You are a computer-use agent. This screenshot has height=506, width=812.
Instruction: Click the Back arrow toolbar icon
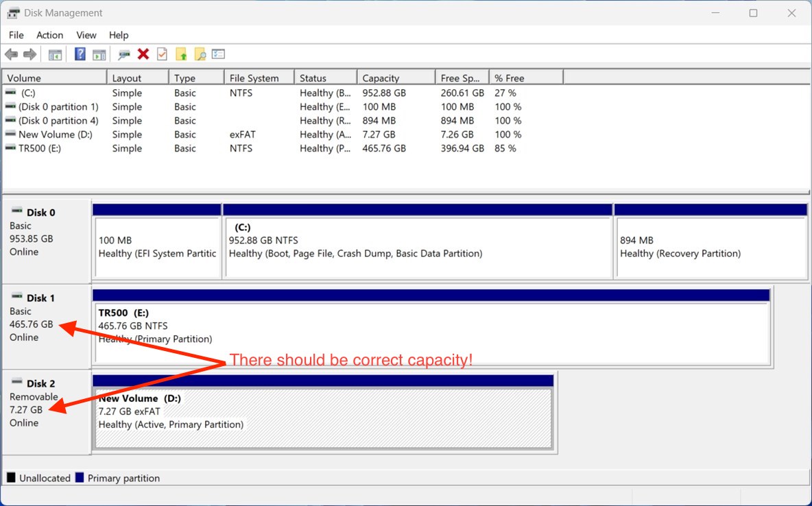click(12, 54)
